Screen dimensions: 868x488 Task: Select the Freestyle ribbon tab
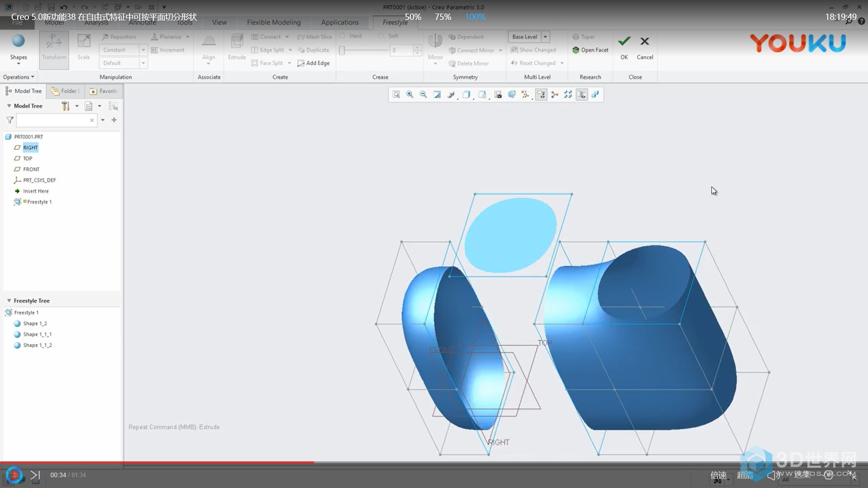(395, 22)
